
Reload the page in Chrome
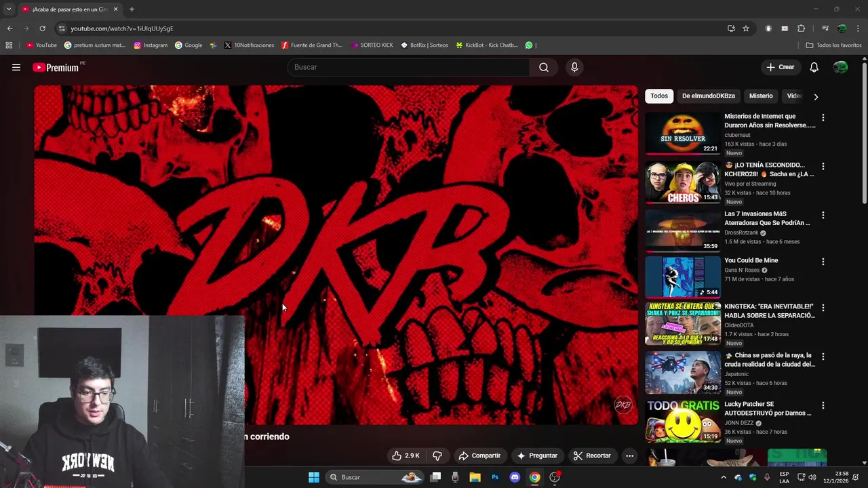click(42, 28)
